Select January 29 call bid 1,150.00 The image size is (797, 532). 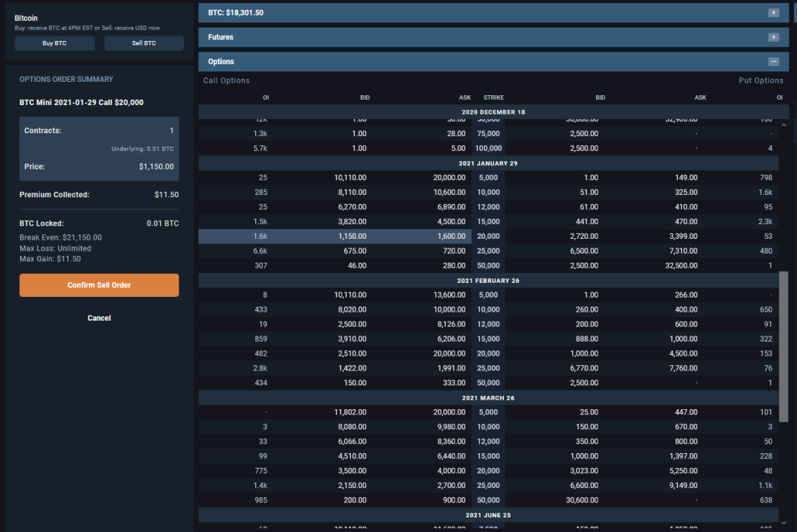[x=352, y=237]
